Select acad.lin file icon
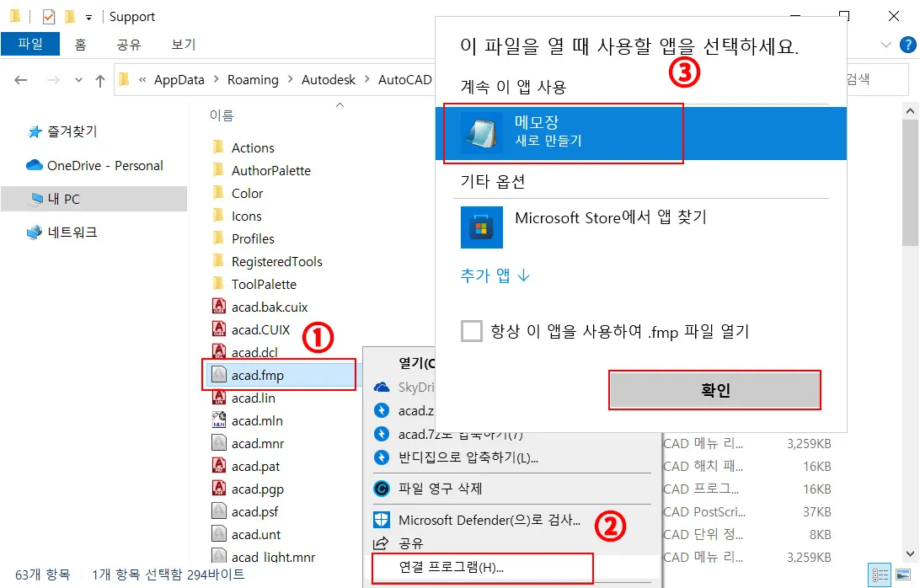Viewport: 920px width, 588px height. coord(219,398)
